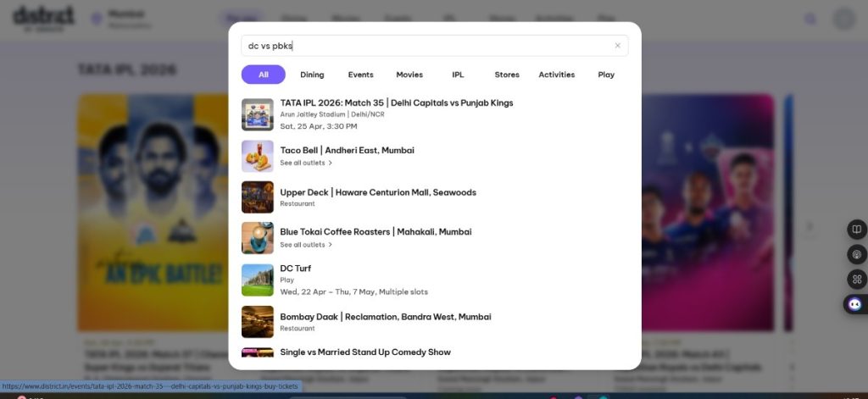Viewport: 868px width, 399px height.
Task: Switch to the IPL filter tab
Action: click(458, 75)
